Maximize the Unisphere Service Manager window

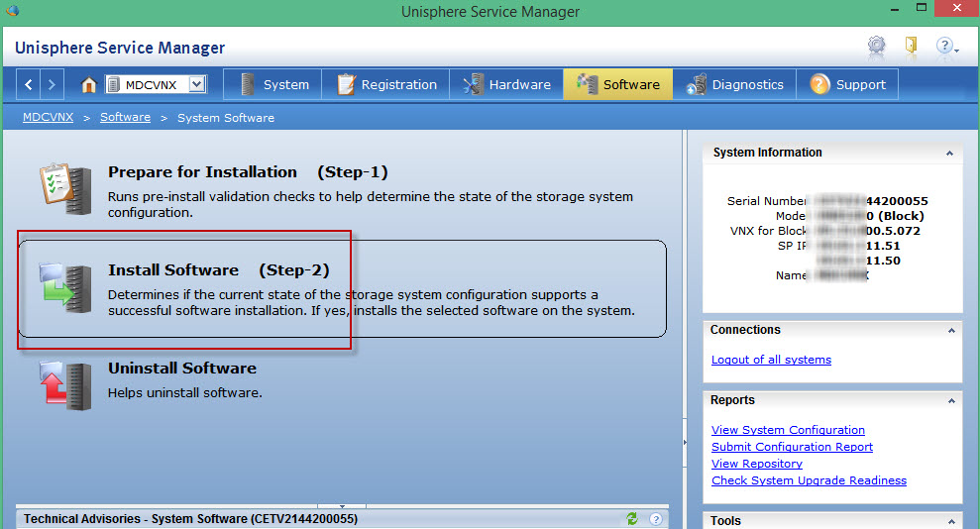(x=922, y=8)
